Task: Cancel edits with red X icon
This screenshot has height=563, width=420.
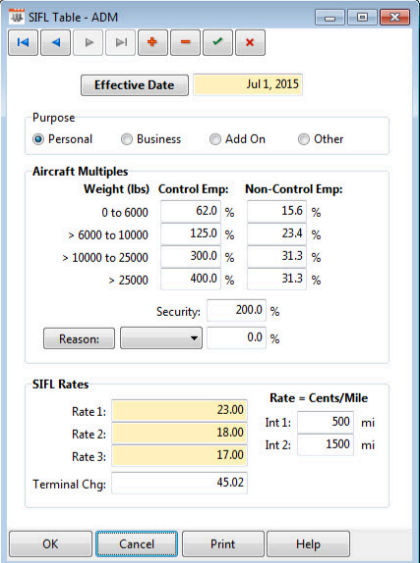Action: (x=250, y=43)
